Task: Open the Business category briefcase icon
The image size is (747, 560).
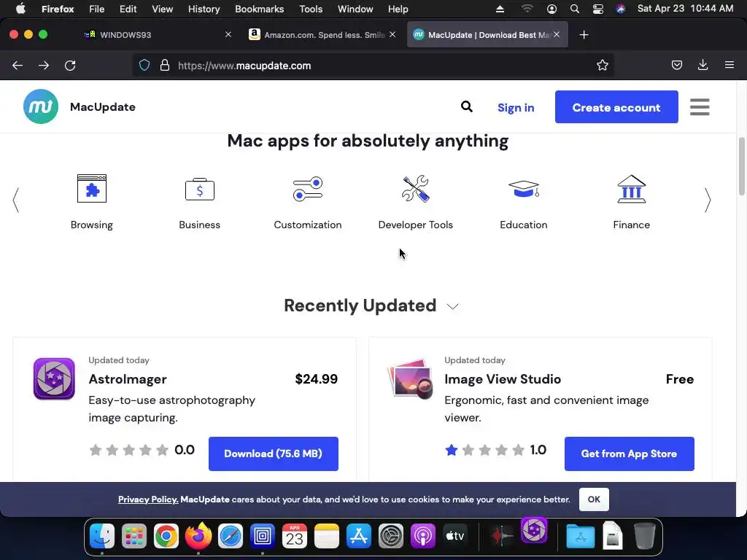Action: click(x=200, y=189)
